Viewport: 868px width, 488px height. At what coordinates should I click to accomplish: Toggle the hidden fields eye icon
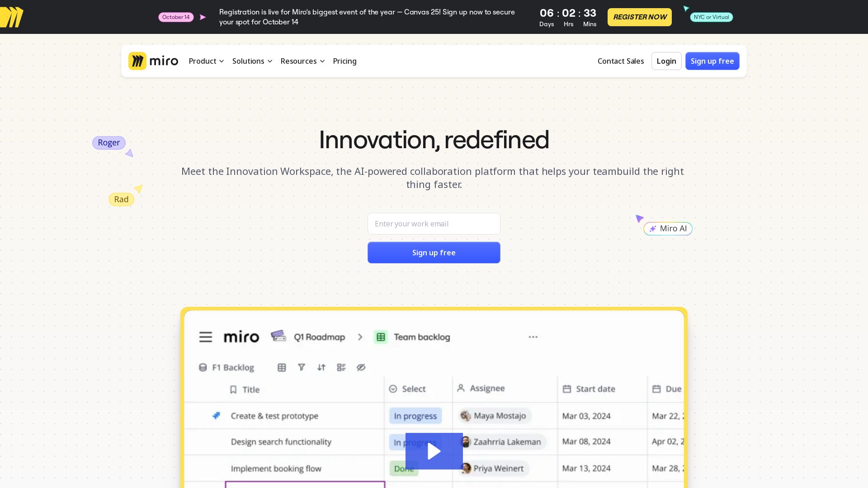(x=361, y=367)
